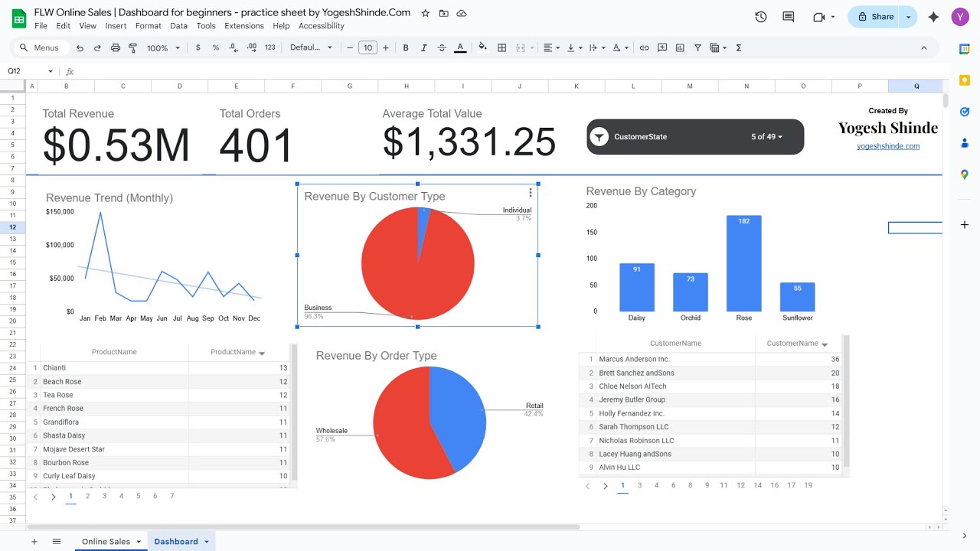Viewport: 980px width, 551px height.
Task: Open the text color picker
Action: [x=460, y=47]
